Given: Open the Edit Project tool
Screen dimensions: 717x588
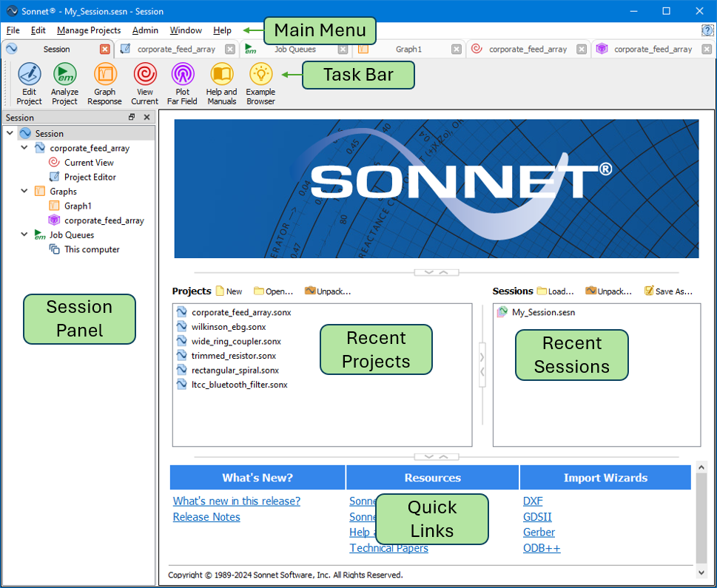Looking at the screenshot, I should point(30,84).
